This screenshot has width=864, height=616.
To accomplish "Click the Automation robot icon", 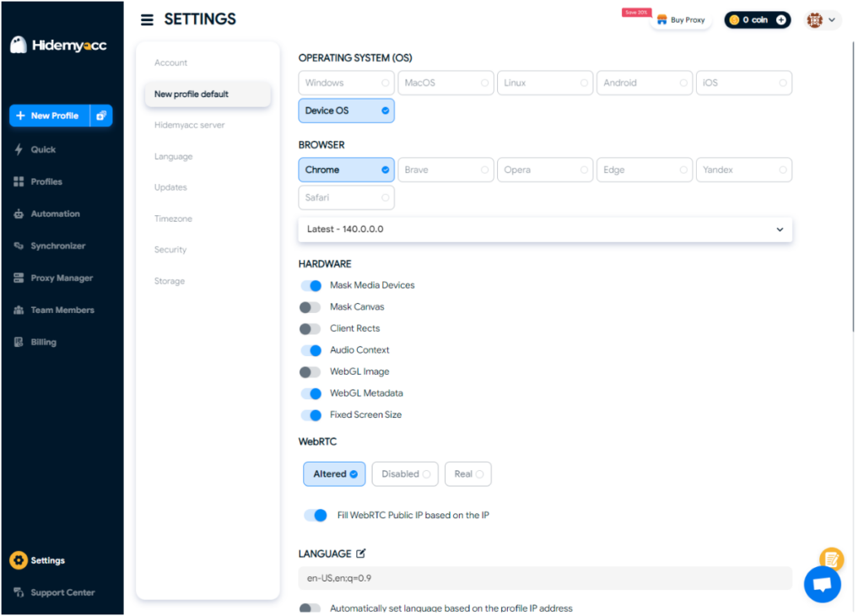I will tap(19, 213).
